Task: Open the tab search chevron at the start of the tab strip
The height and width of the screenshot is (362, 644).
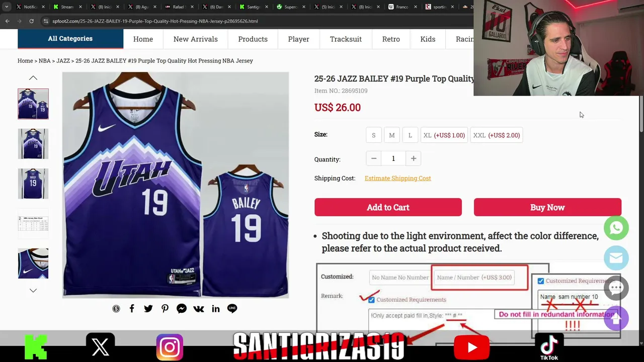Action: [6, 7]
